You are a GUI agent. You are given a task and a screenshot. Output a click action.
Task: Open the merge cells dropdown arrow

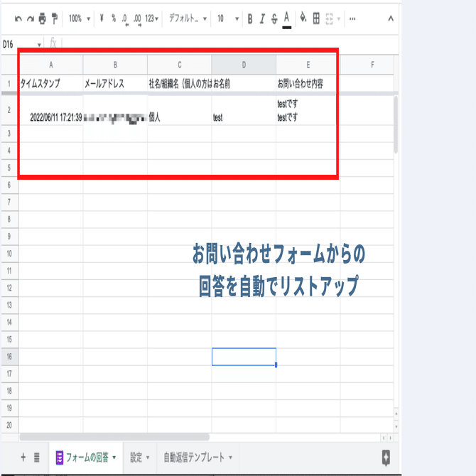339,19
